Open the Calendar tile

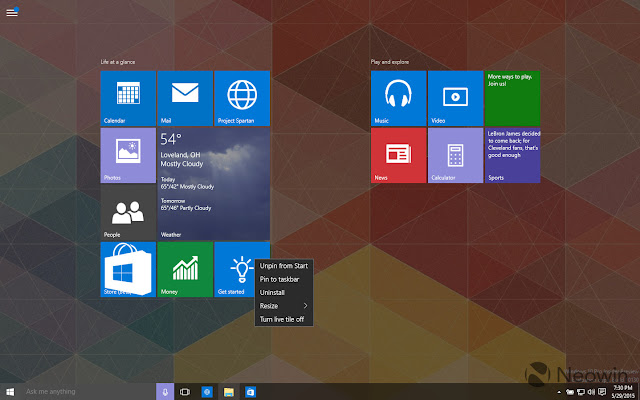(128, 98)
